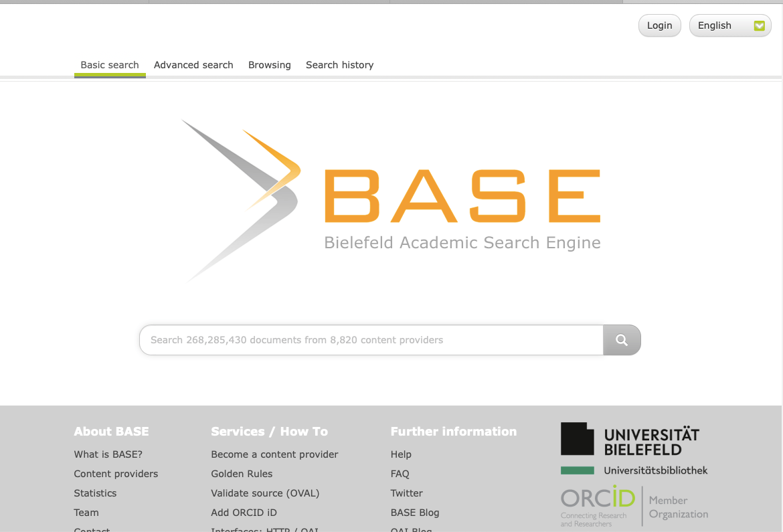Viewport: 783px width, 532px height.
Task: Visit the Golden Rules page
Action: (242, 474)
